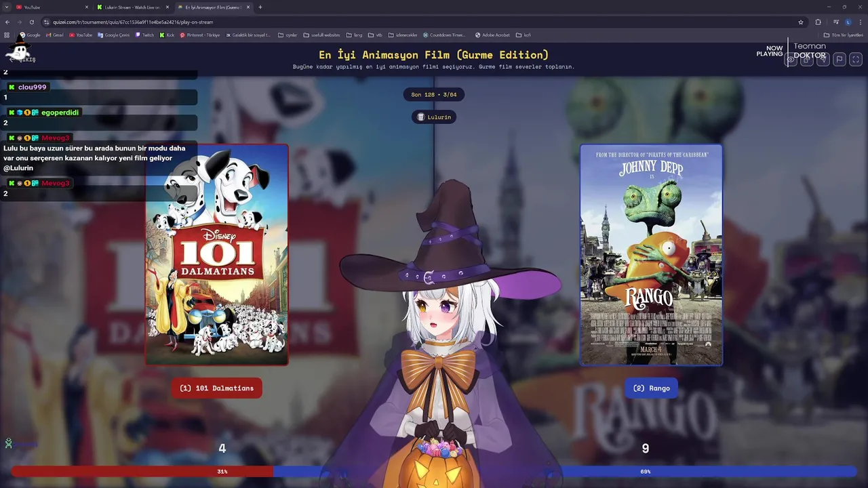Screen dimensions: 868x488
Task: Select the Rango movie poster
Action: coord(651,255)
